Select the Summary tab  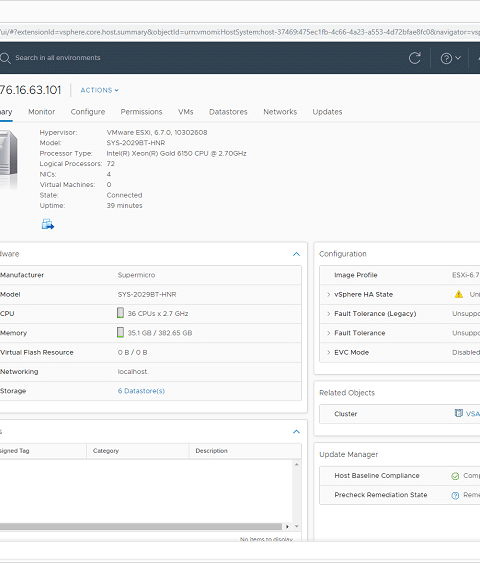6,112
